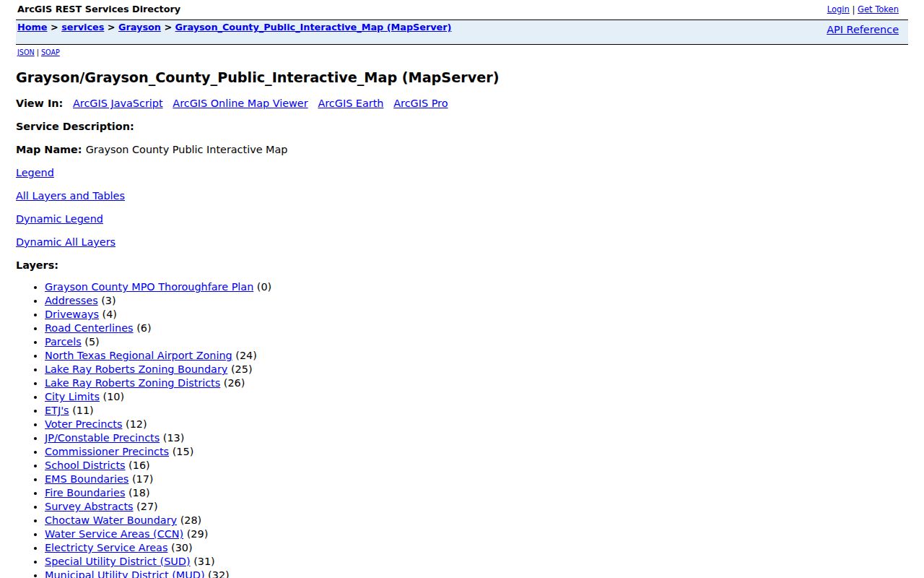924x578 pixels.
Task: Open the Fire Boundaries layer
Action: (84, 493)
